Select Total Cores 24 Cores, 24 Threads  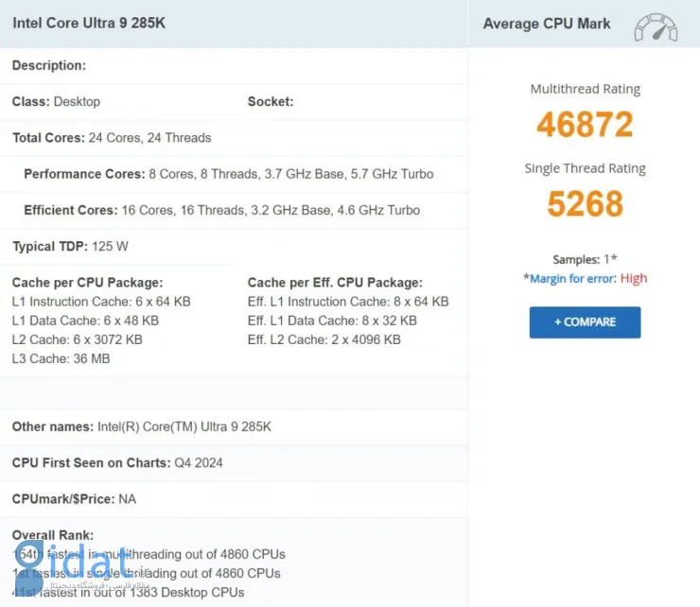pyautogui.click(x=112, y=137)
